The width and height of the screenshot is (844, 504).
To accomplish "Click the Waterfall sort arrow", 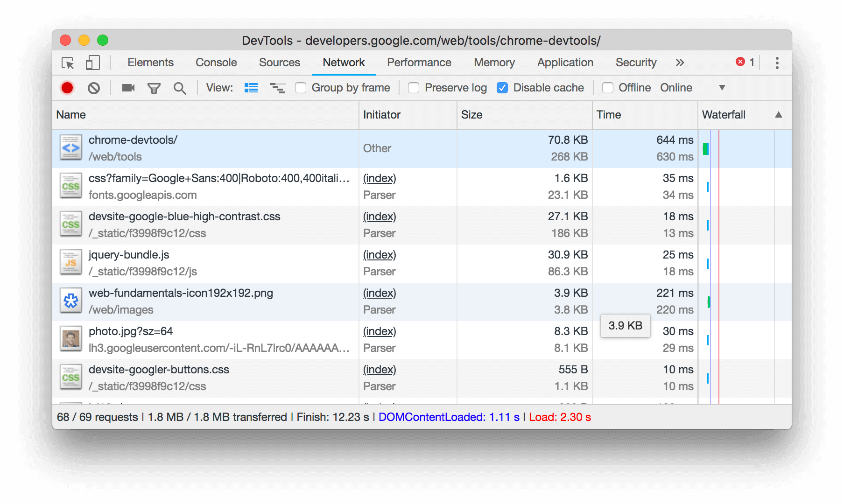I will (x=779, y=115).
